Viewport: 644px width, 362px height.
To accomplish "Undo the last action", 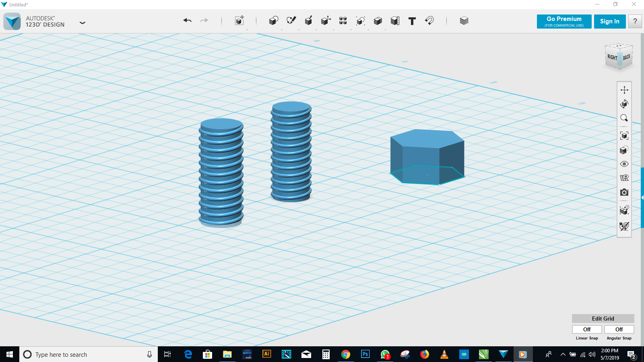I will coord(187,21).
